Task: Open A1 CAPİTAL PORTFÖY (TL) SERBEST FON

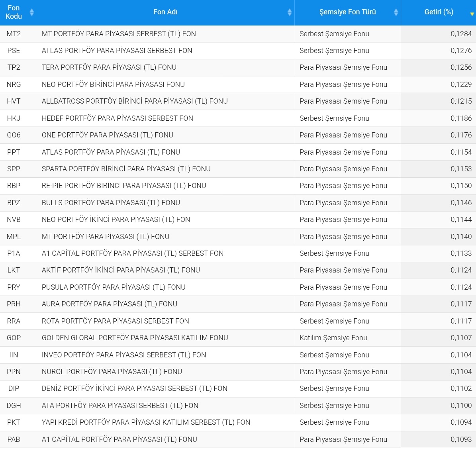Action: click(132, 253)
